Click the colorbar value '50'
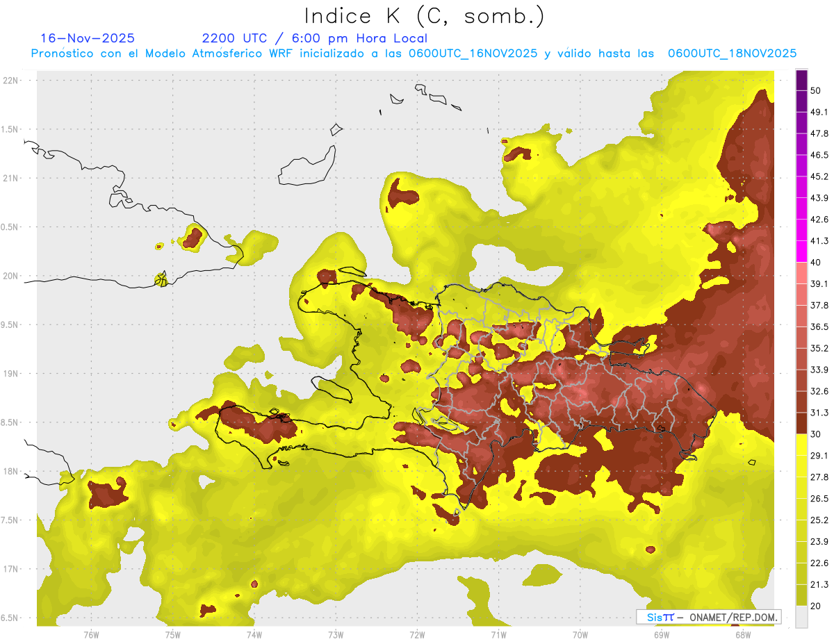This screenshot has width=834, height=644. click(817, 90)
